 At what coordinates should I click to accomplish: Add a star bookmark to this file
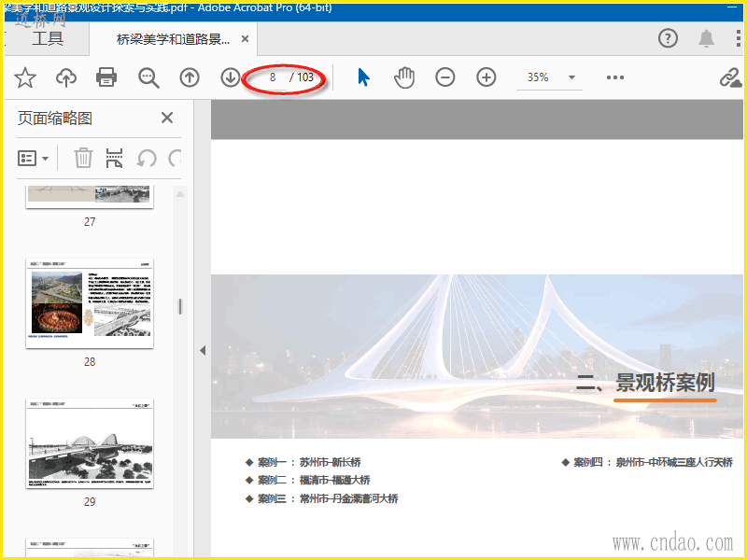(x=25, y=77)
